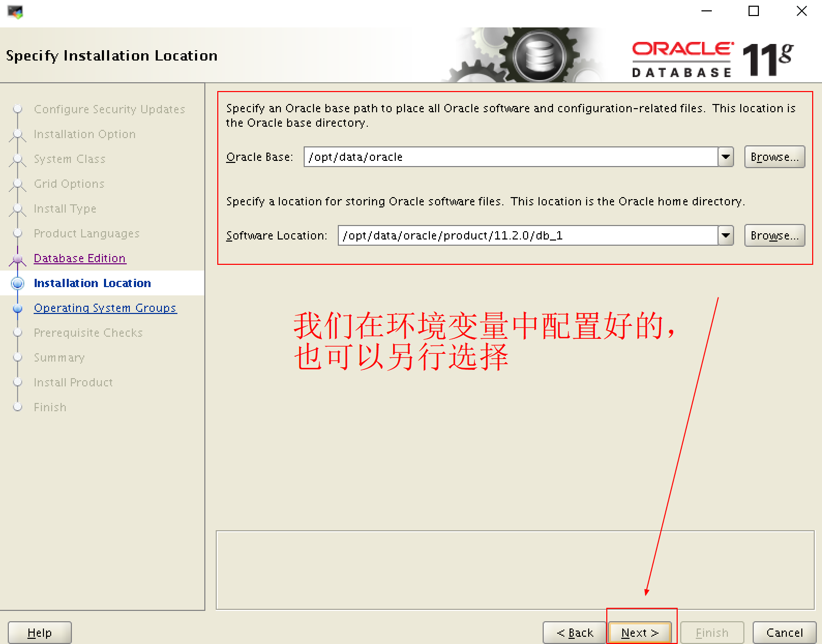Select the Installation Location step
This screenshot has width=822, height=644.
click(x=92, y=283)
